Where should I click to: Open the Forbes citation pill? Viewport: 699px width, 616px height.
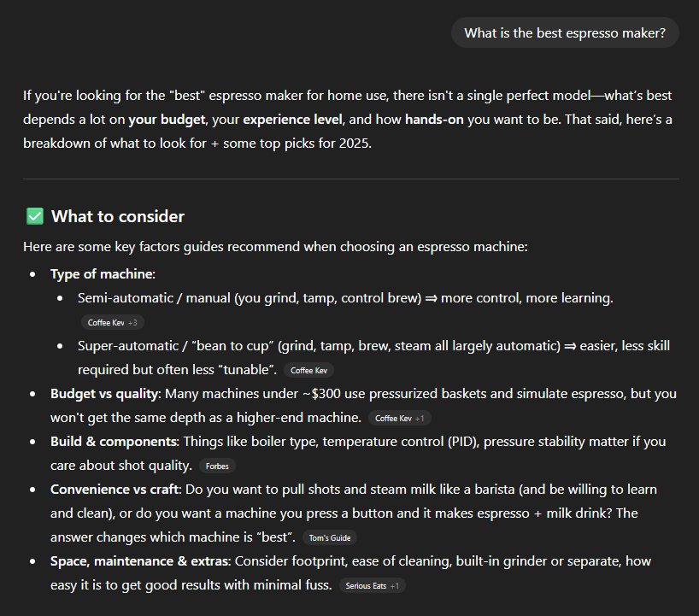(x=217, y=466)
